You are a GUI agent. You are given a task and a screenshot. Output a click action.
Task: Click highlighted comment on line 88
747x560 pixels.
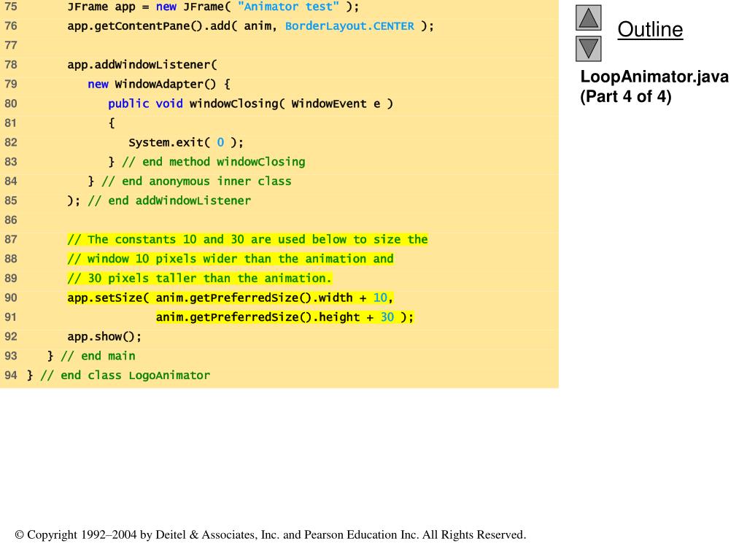[x=231, y=259]
